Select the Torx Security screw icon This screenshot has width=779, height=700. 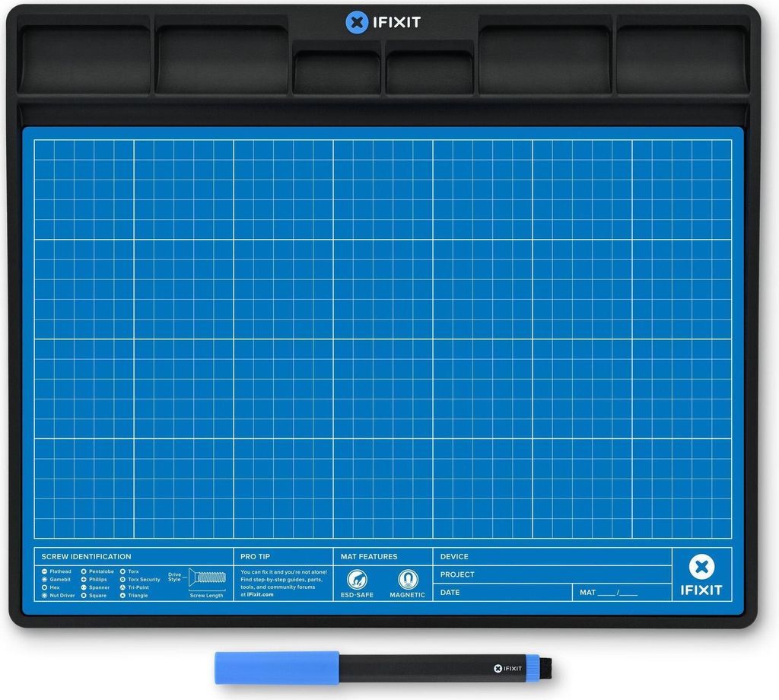point(122,580)
